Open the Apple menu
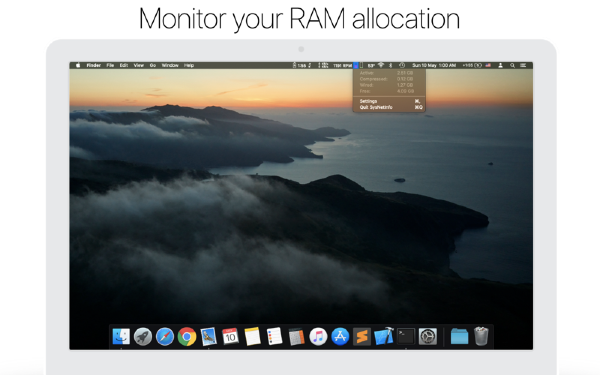 [78, 65]
